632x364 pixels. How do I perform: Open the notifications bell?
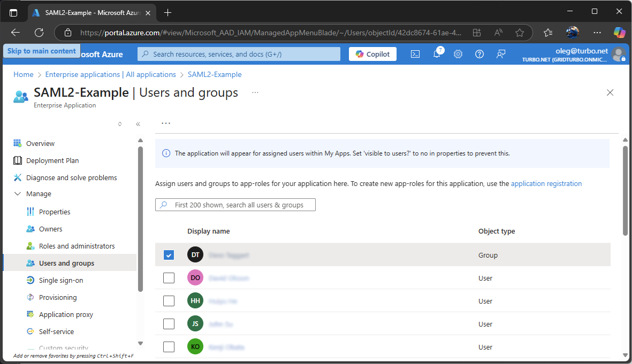[436, 53]
